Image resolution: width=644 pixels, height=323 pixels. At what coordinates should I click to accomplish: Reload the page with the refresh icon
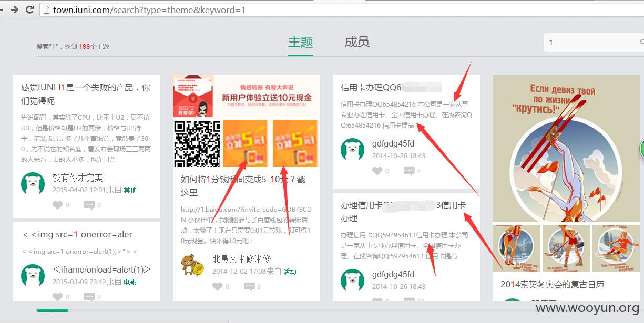click(x=29, y=9)
